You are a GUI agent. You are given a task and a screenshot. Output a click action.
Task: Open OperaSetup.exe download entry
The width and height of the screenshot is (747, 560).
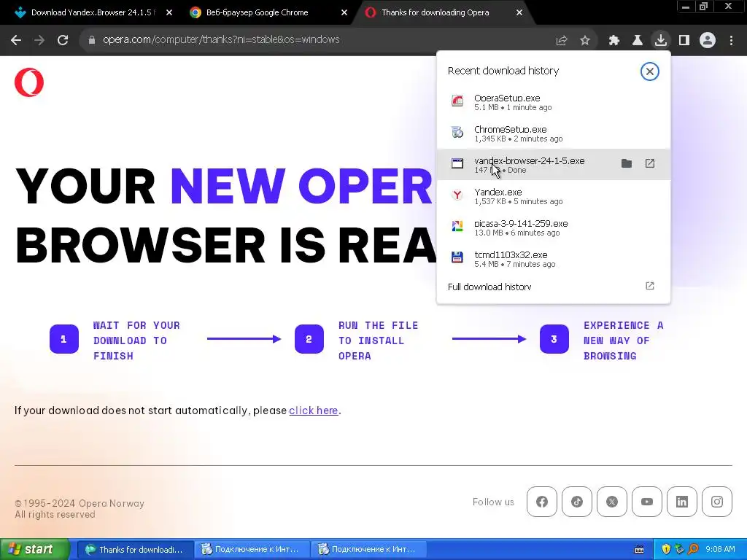tap(553, 102)
